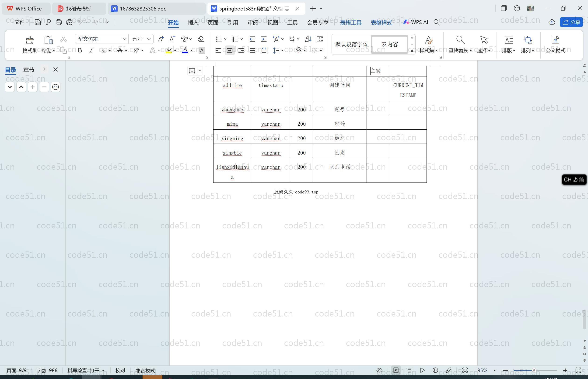Toggle character shading A button
588x379 pixels.
point(202,50)
